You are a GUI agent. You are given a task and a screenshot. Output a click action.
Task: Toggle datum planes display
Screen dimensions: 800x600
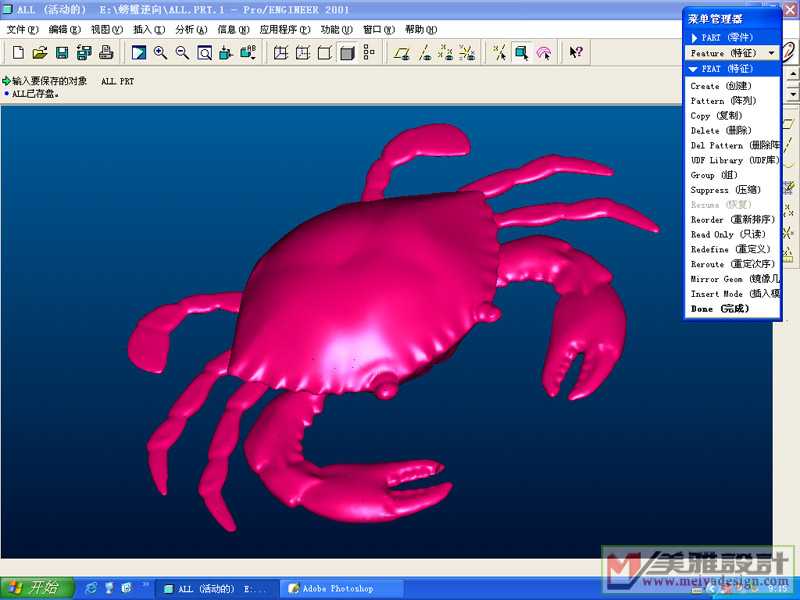[x=401, y=52]
